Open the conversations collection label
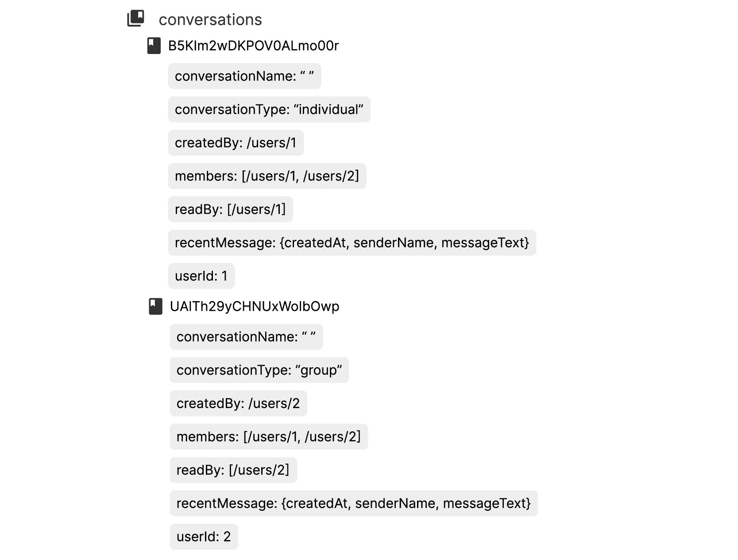The image size is (738, 560). [x=210, y=19]
